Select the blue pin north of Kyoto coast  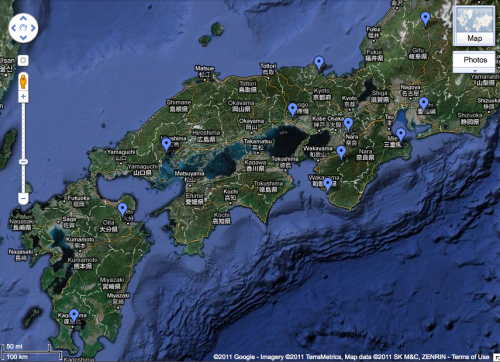click(319, 62)
